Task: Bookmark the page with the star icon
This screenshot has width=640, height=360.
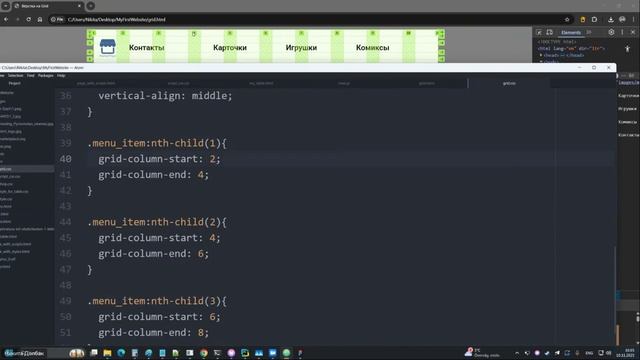Action: (x=567, y=19)
